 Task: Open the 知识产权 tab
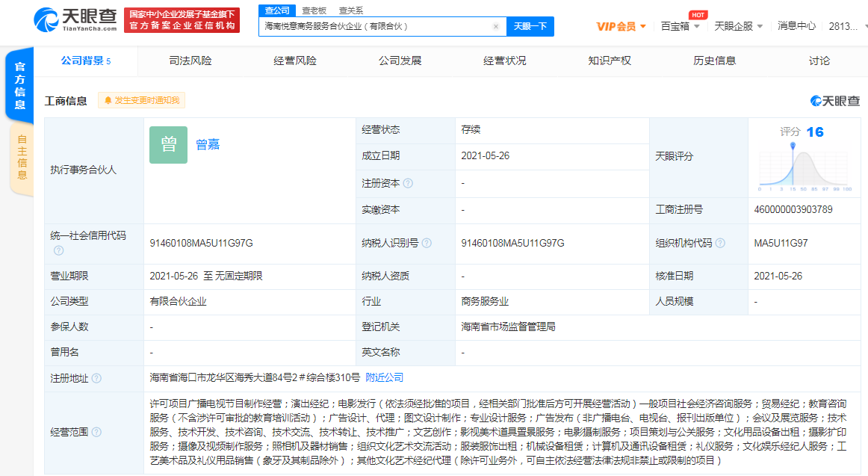click(x=609, y=61)
